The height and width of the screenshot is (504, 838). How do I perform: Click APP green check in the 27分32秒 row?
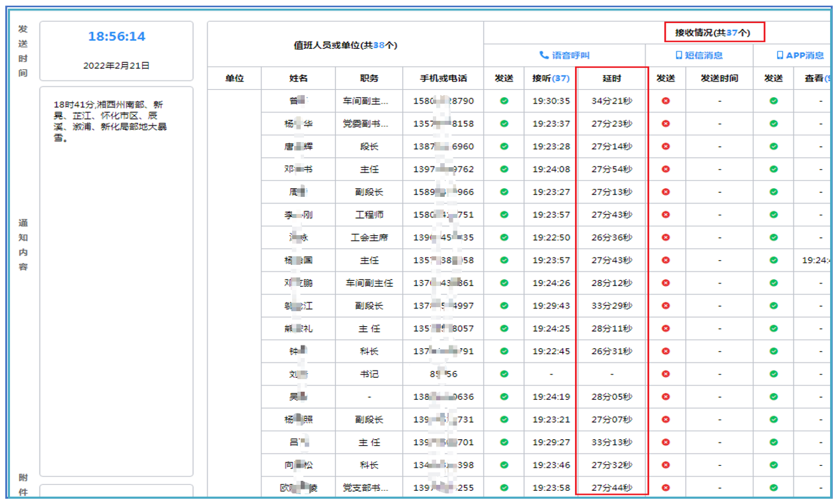774,465
